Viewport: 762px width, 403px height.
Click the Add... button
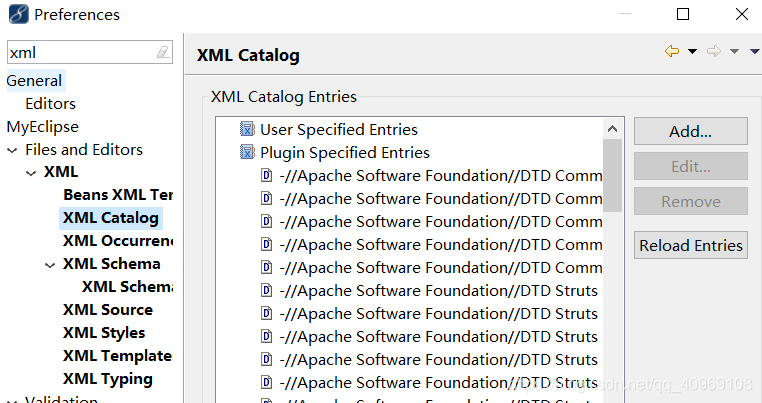pyautogui.click(x=691, y=131)
